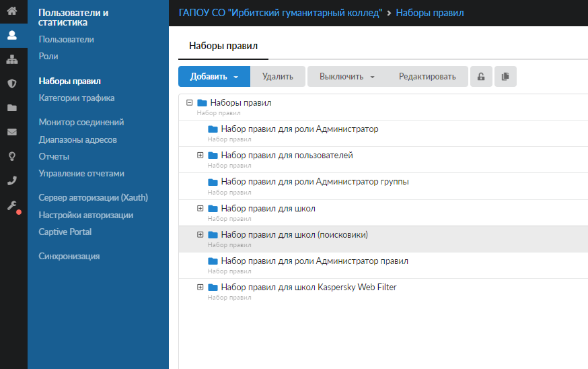Screen dimensions: 588x369
Task: Expand the Kaspersky Web Filter rule set node
Action: pos(200,287)
